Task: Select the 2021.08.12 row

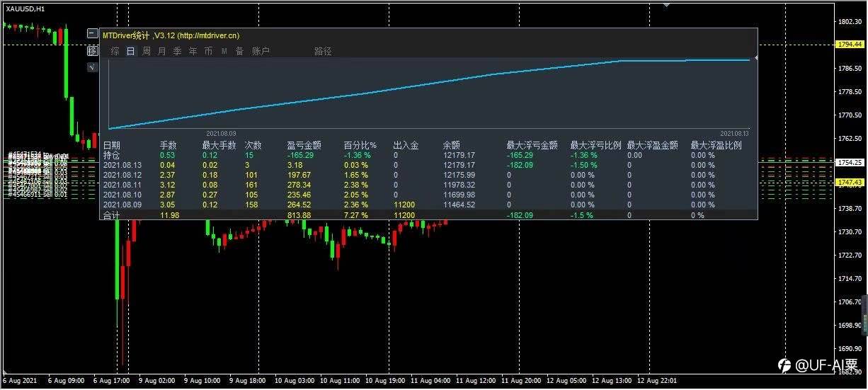Action: click(x=428, y=175)
